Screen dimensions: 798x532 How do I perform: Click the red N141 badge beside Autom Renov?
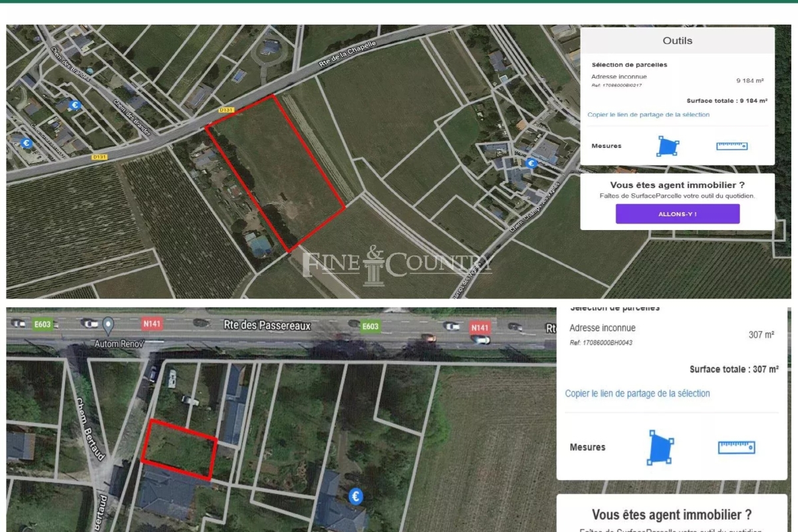[x=152, y=325]
